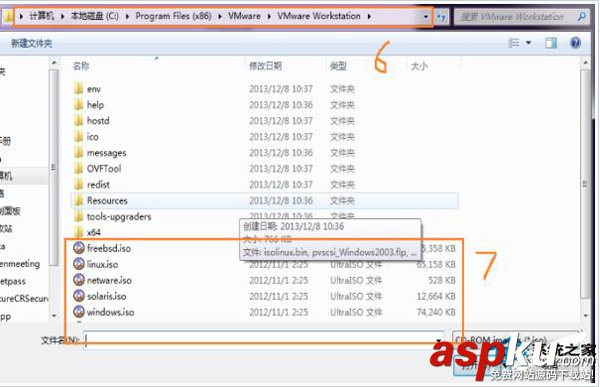This screenshot has height=387, width=600.
Task: Click the linux.iso disc icon
Action: pyautogui.click(x=79, y=264)
